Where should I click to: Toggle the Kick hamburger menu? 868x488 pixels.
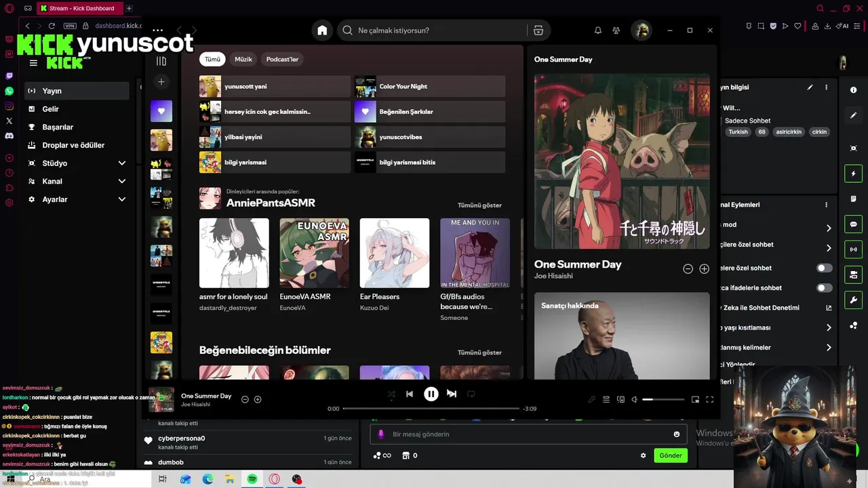click(33, 63)
